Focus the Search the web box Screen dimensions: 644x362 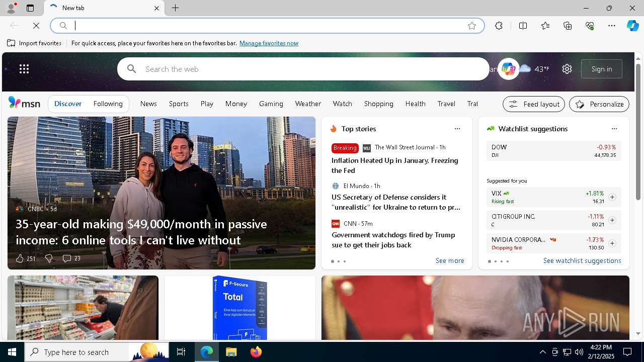(x=303, y=69)
